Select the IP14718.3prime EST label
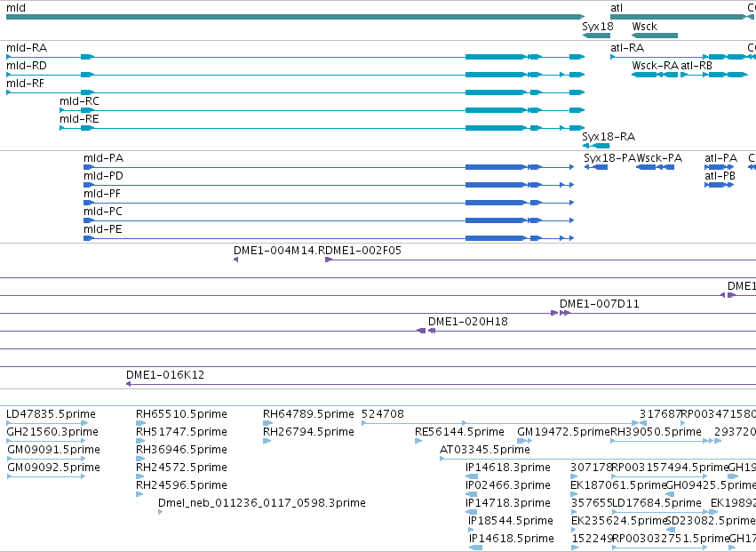Image resolution: width=756 pixels, height=552 pixels. click(x=507, y=503)
